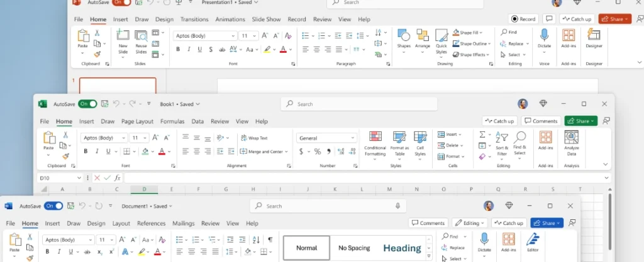Open Cell Styles in Excel
This screenshot has height=262, width=644.
tap(420, 145)
